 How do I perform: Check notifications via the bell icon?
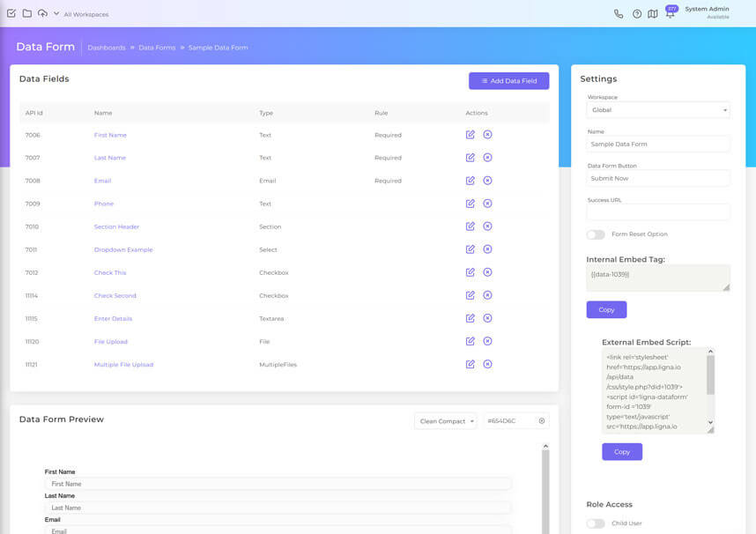tap(670, 13)
